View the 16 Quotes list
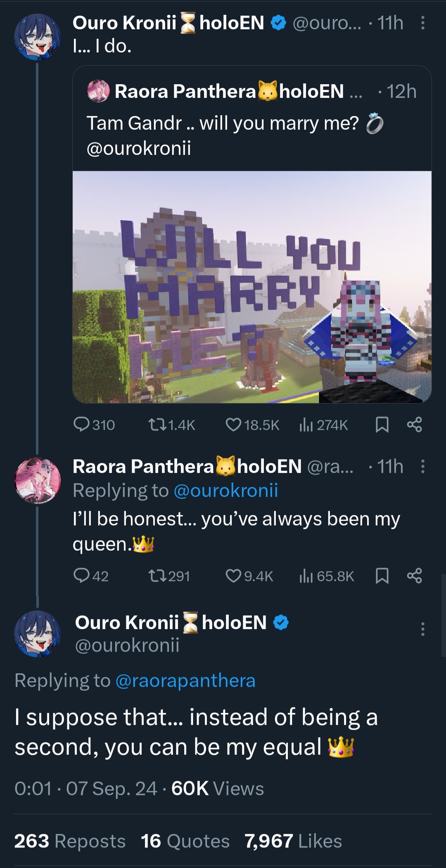 [x=185, y=841]
